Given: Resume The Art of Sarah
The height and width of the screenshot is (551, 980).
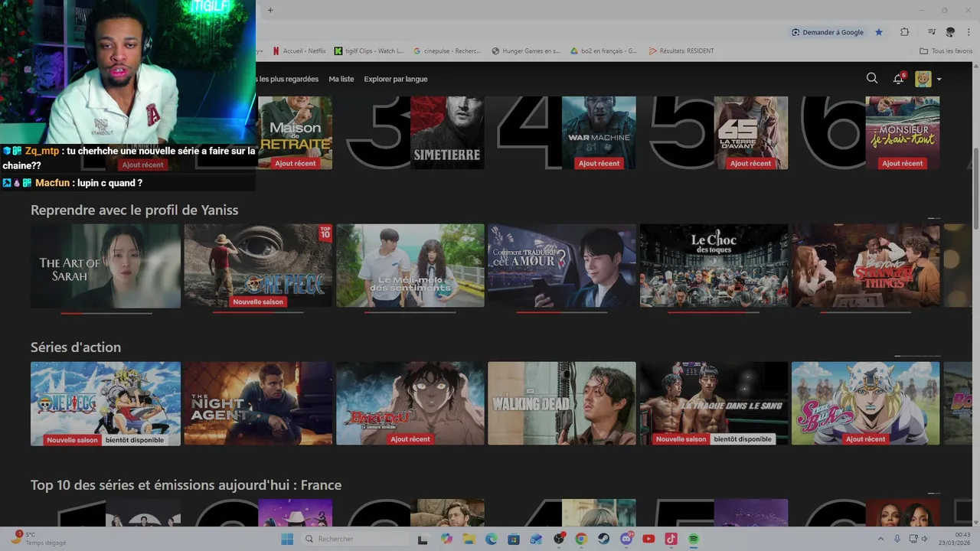Looking at the screenshot, I should pyautogui.click(x=106, y=266).
